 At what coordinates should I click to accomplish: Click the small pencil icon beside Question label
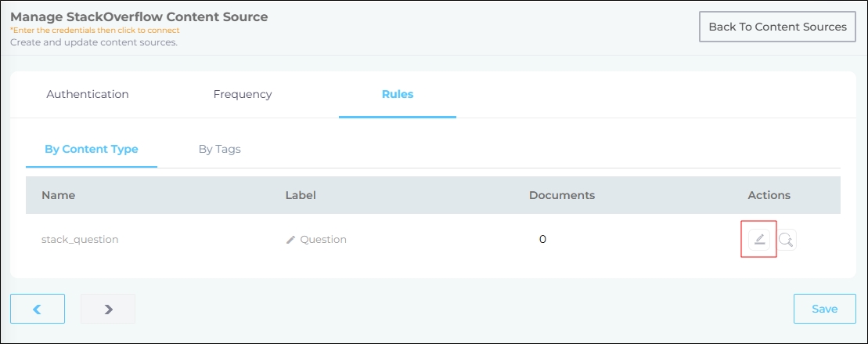[x=291, y=240]
